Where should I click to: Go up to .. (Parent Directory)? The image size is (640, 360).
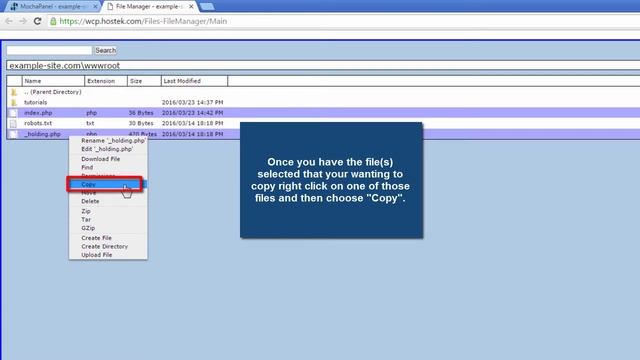[x=53, y=92]
